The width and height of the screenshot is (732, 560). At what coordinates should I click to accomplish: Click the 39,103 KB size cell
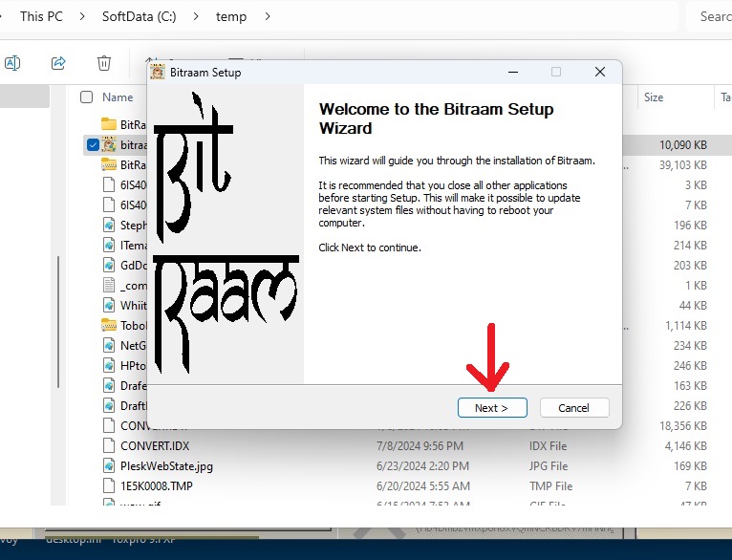[x=683, y=165]
